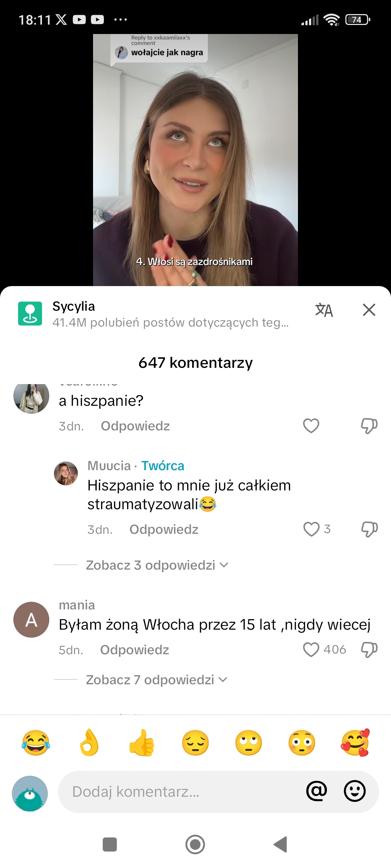391x868 pixels.
Task: Like mania's comment with 406 likes
Action: tap(311, 650)
